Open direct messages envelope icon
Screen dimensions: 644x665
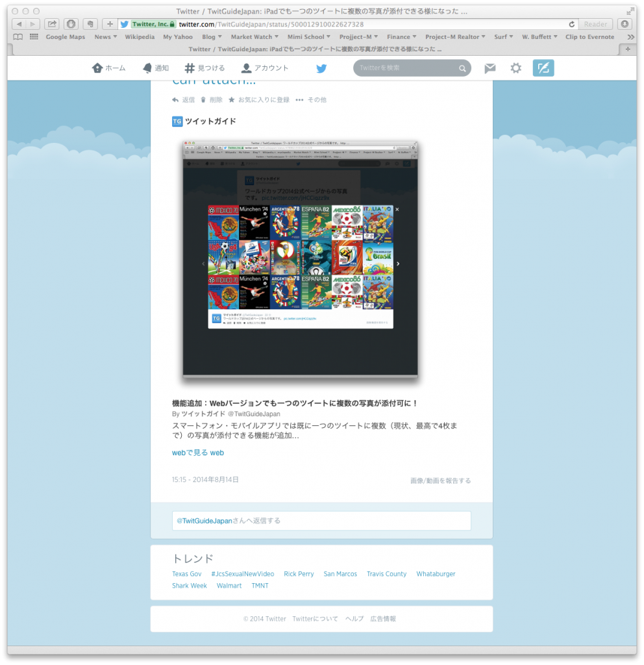(x=489, y=68)
